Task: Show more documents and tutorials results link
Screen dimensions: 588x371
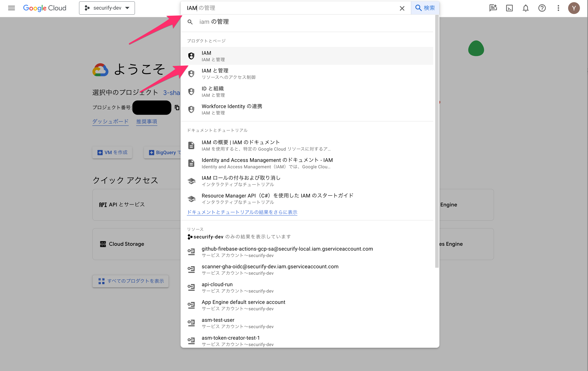Action: (242, 212)
